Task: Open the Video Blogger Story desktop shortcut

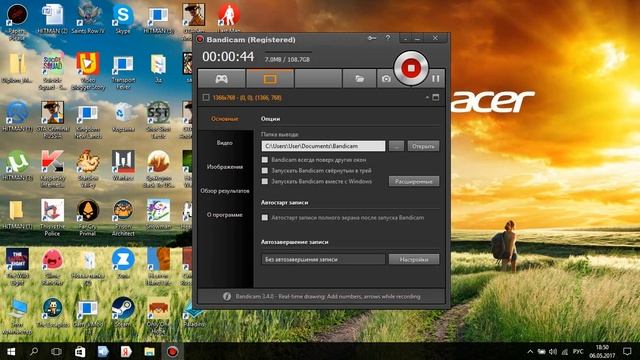Action: pyautogui.click(x=87, y=71)
